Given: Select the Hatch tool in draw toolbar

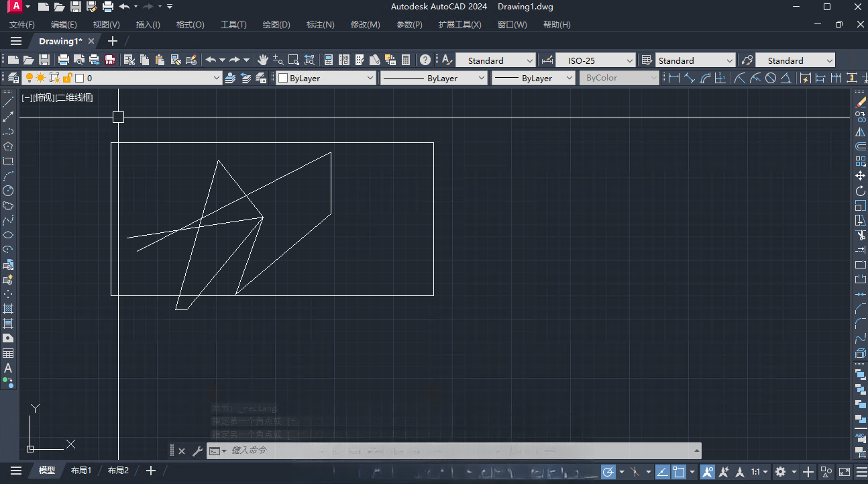Looking at the screenshot, I should [8, 309].
